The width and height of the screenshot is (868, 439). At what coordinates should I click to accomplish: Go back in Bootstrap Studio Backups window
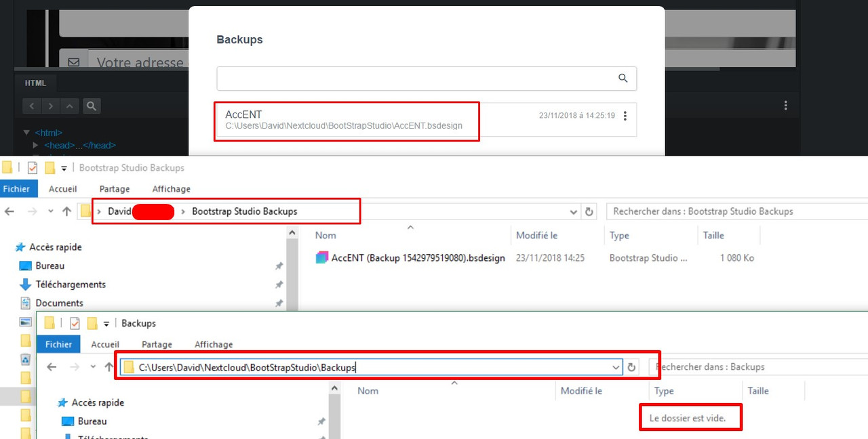(9, 211)
